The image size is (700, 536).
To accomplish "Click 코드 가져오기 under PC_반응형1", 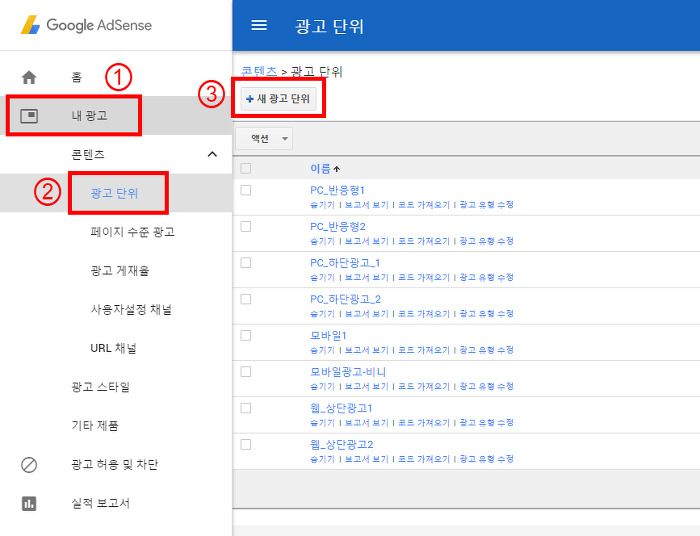I will coord(424,205).
